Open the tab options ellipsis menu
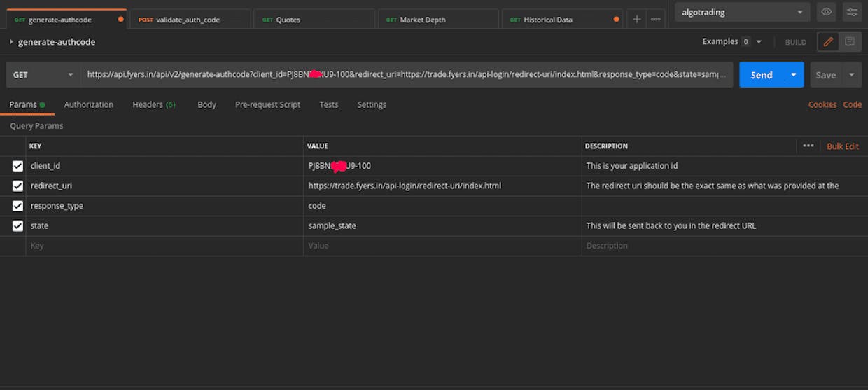The height and width of the screenshot is (390, 868). tap(655, 20)
